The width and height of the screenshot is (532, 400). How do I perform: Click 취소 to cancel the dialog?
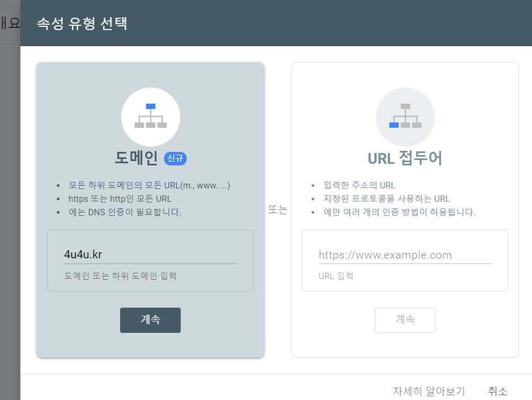[497, 391]
